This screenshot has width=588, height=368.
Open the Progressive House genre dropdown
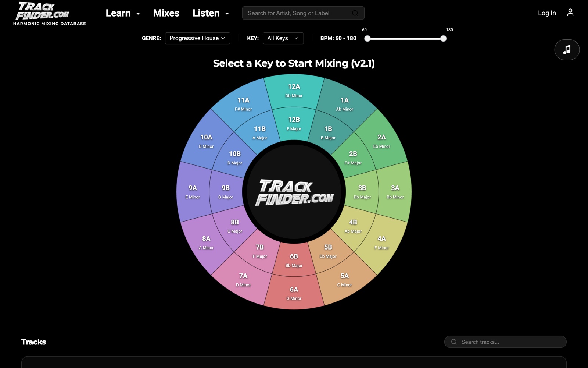point(197,38)
